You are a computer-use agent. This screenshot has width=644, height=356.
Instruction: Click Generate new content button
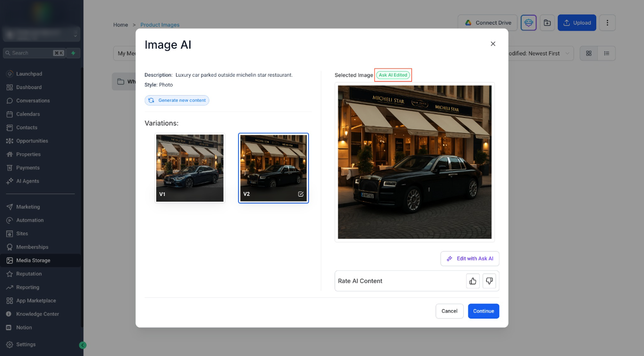[177, 100]
